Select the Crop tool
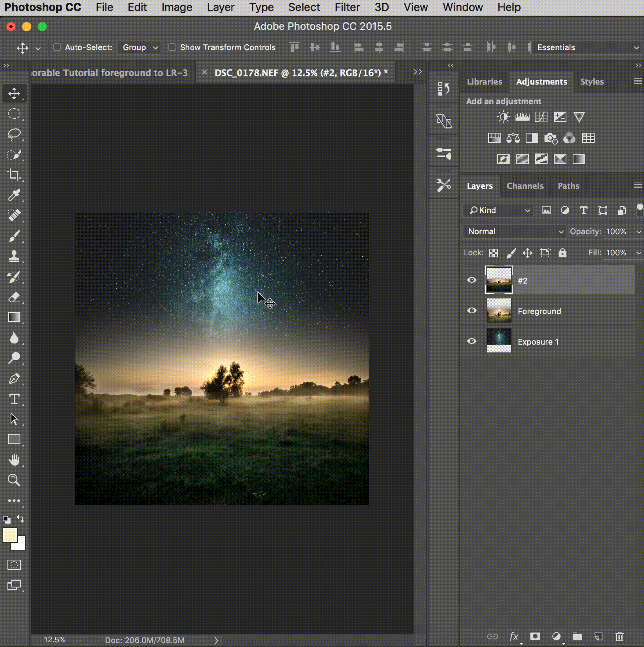The width and height of the screenshot is (644, 647). pos(14,175)
